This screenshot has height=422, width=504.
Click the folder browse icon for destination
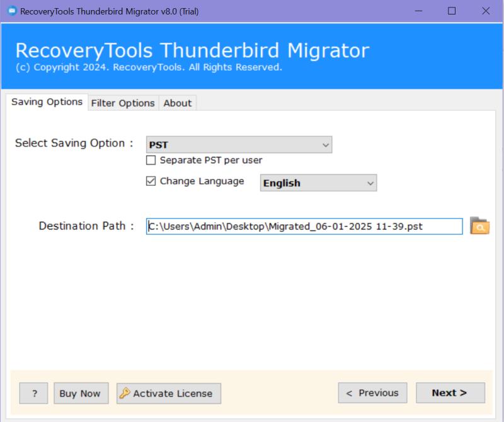[479, 225]
